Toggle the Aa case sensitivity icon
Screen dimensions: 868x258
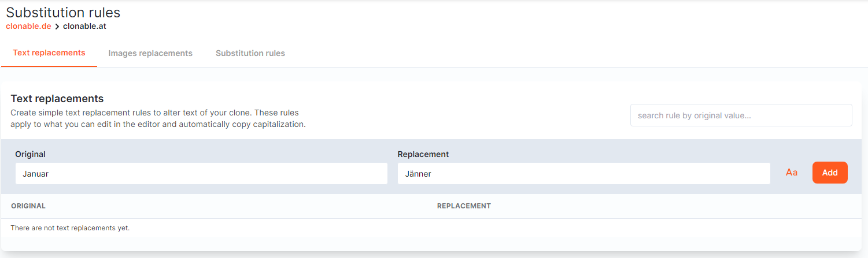791,173
